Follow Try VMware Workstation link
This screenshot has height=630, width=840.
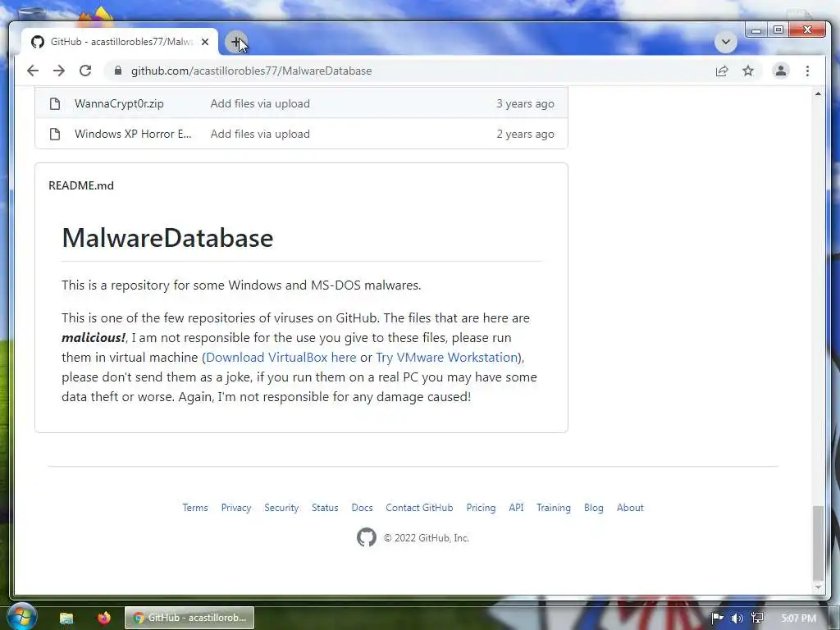[x=446, y=358]
